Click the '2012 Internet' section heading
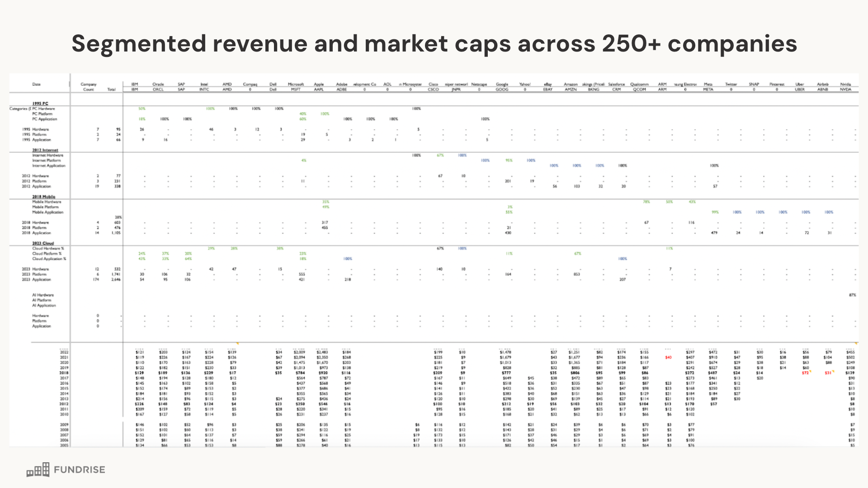This screenshot has width=868, height=488. pyautogui.click(x=45, y=150)
